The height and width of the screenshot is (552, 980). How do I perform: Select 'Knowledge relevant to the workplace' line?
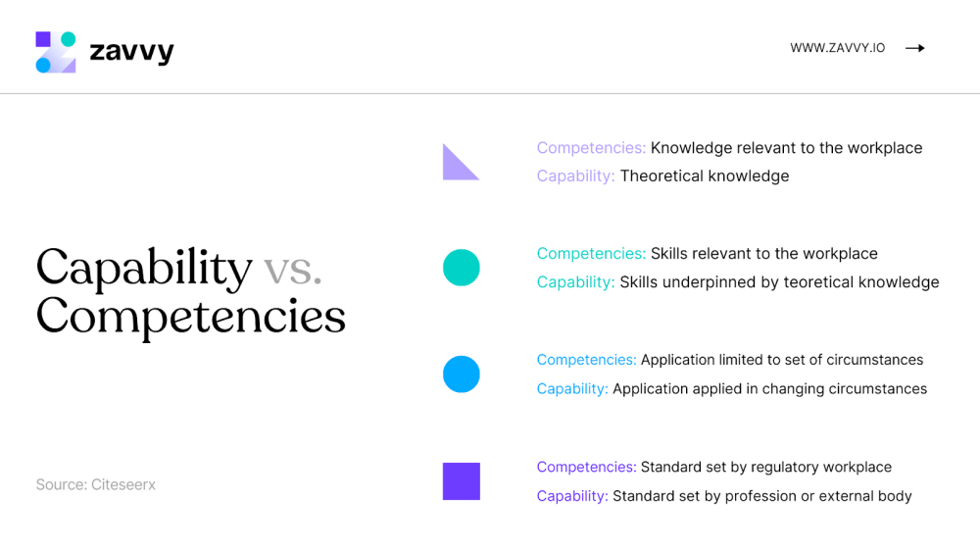(729, 148)
